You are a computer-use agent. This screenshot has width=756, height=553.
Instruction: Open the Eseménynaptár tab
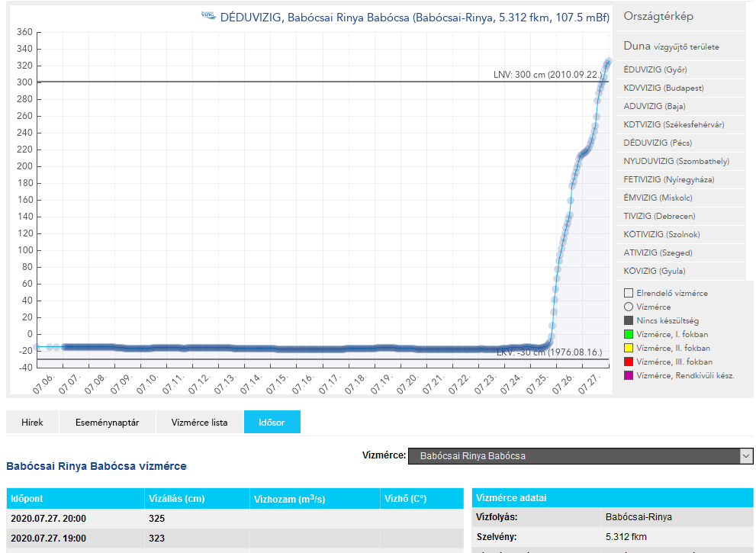(107, 422)
